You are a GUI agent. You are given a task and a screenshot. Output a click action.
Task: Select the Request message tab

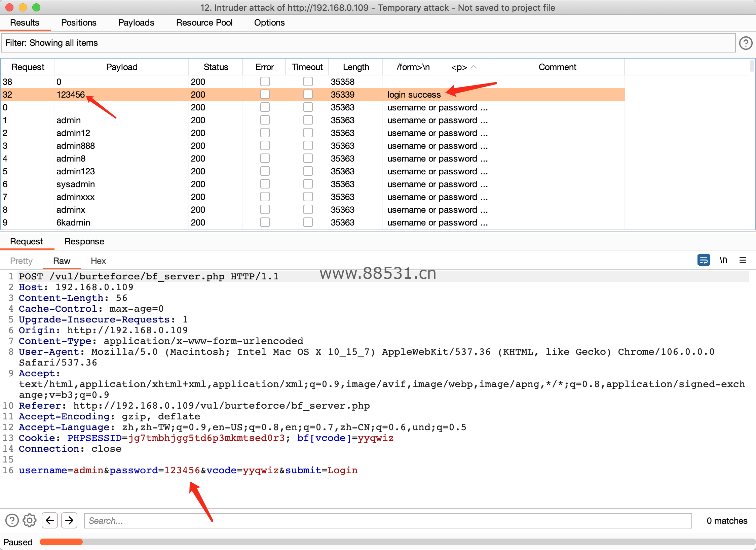click(27, 241)
